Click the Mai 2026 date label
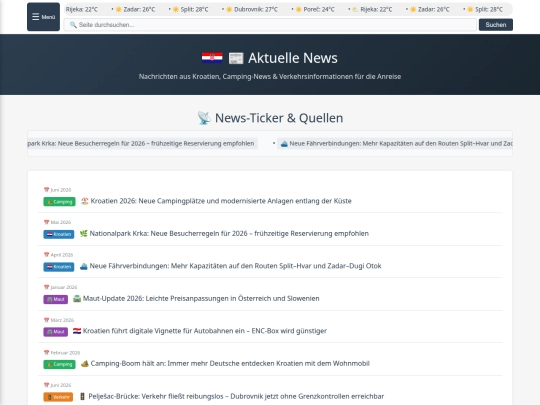The height and width of the screenshot is (405, 540). (x=61, y=222)
